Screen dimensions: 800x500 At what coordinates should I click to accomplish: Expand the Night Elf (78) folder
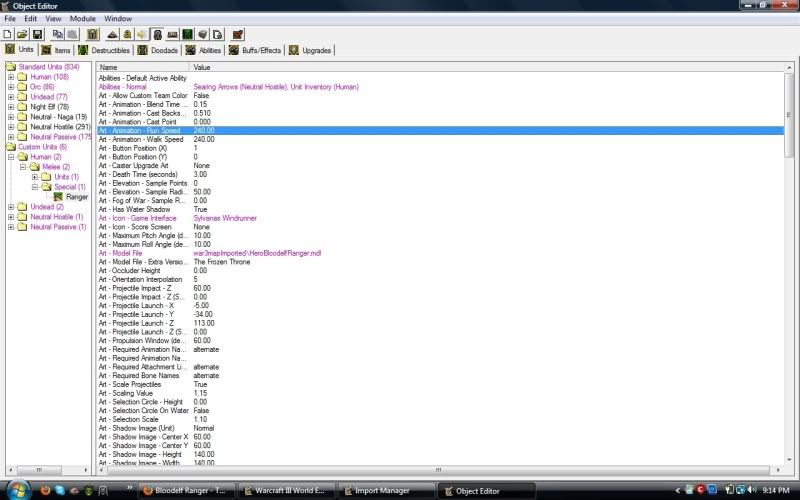tap(11, 107)
